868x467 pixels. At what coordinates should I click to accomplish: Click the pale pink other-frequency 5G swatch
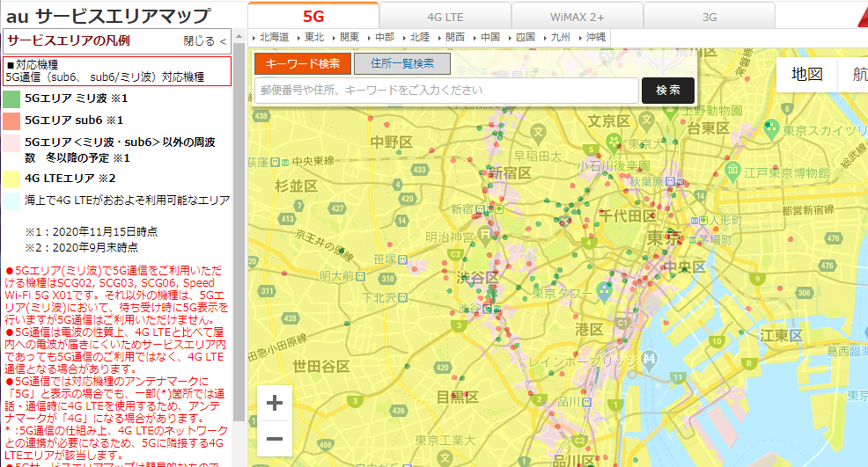point(11,143)
